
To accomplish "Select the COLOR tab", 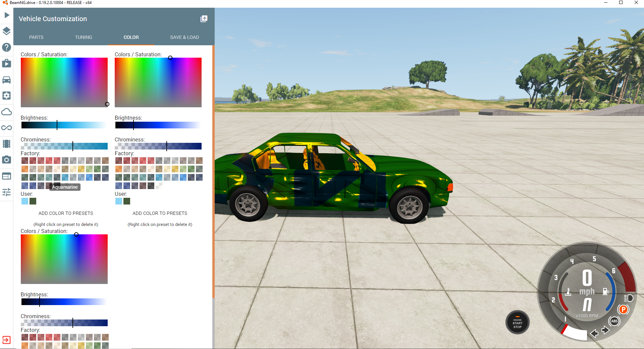I will [x=131, y=37].
